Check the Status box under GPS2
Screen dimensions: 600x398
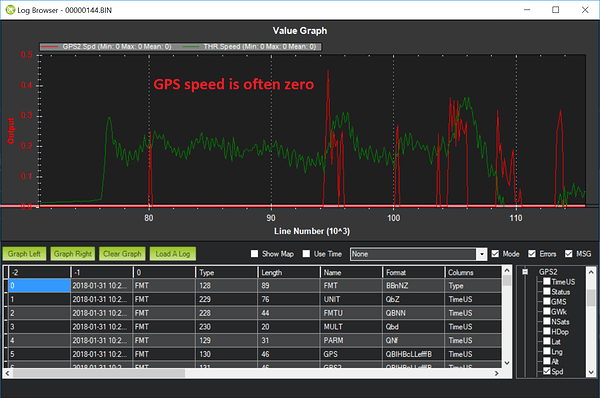547,292
